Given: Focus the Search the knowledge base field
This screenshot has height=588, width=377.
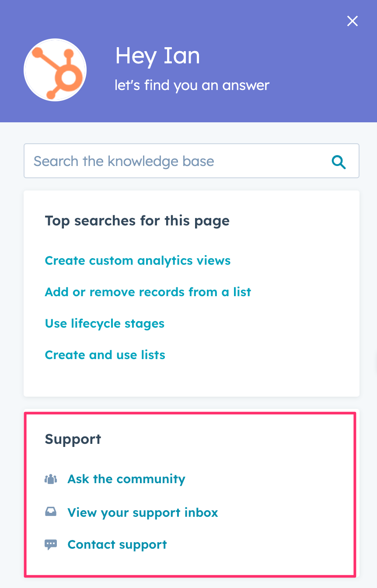Looking at the screenshot, I should [x=175, y=161].
